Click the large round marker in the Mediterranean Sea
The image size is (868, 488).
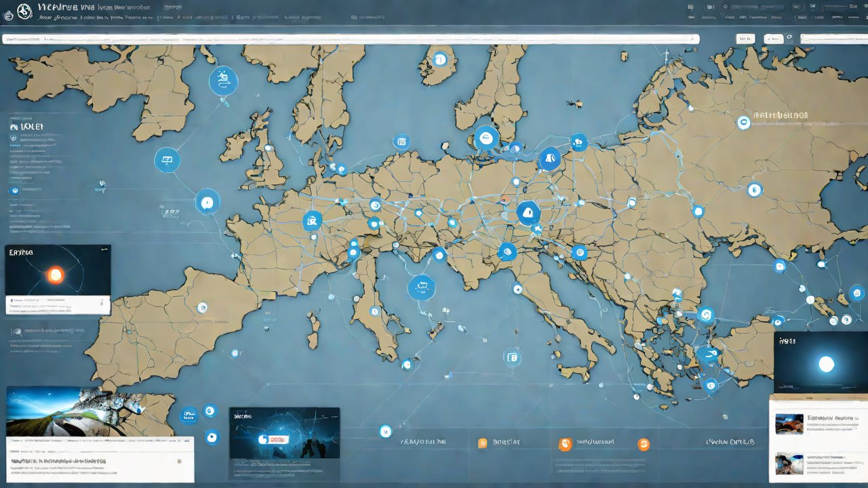(x=421, y=287)
